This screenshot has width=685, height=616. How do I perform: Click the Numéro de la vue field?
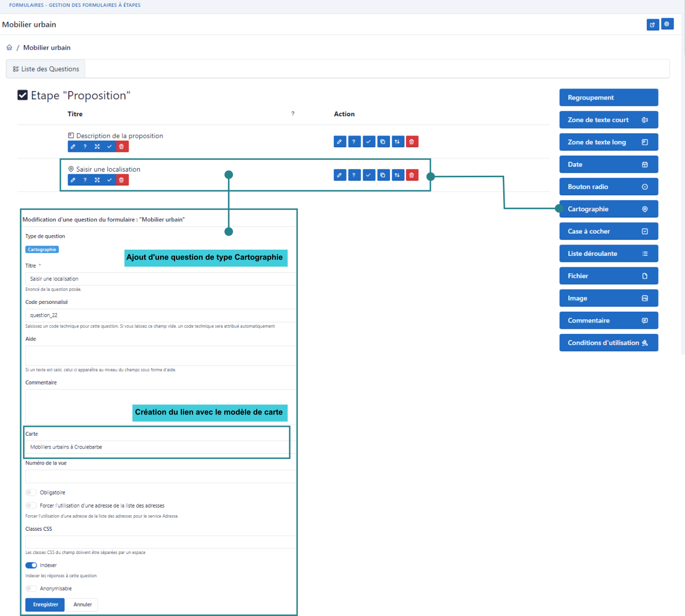tap(160, 476)
